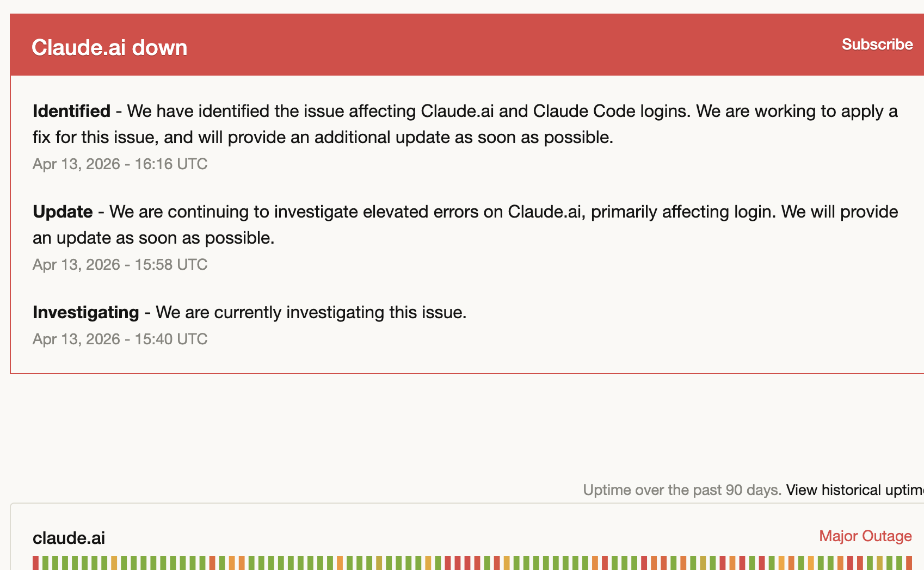This screenshot has width=924, height=570.
Task: Click the Investigating status heading
Action: 85,312
